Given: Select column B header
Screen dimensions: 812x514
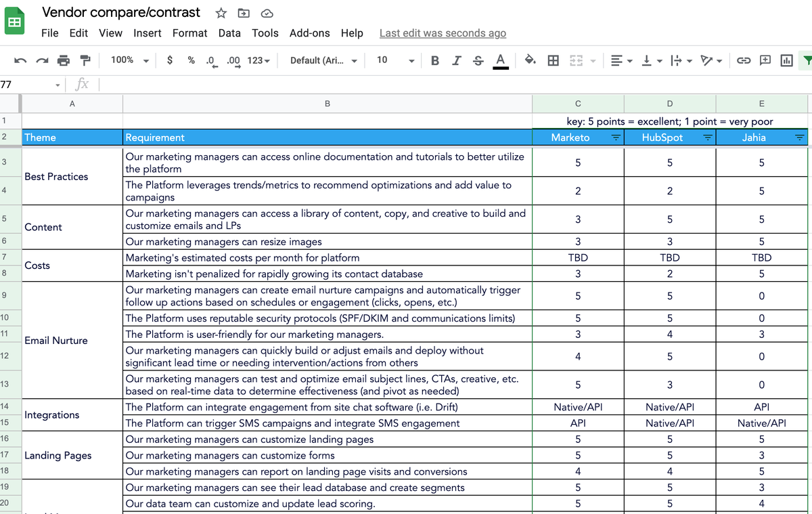Looking at the screenshot, I should click(x=328, y=104).
